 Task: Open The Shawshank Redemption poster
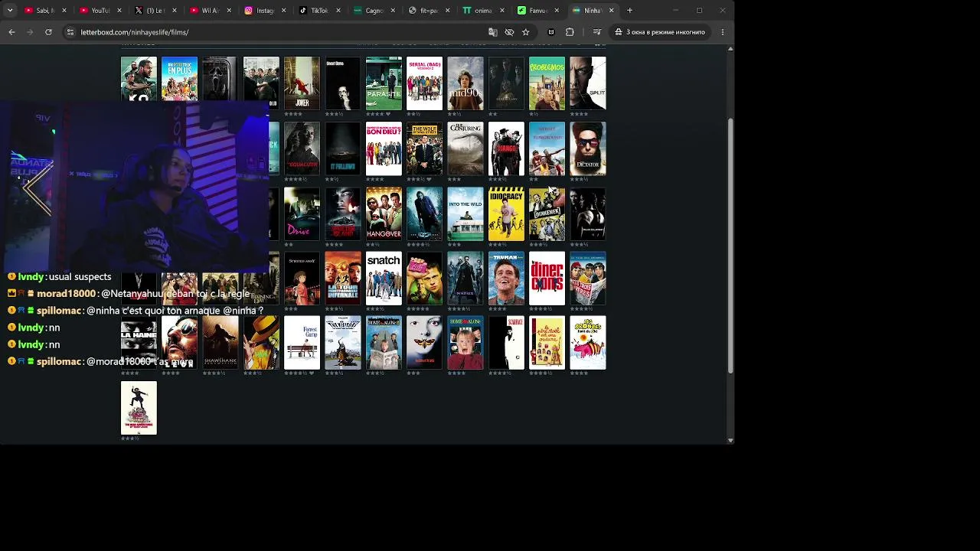(x=220, y=343)
